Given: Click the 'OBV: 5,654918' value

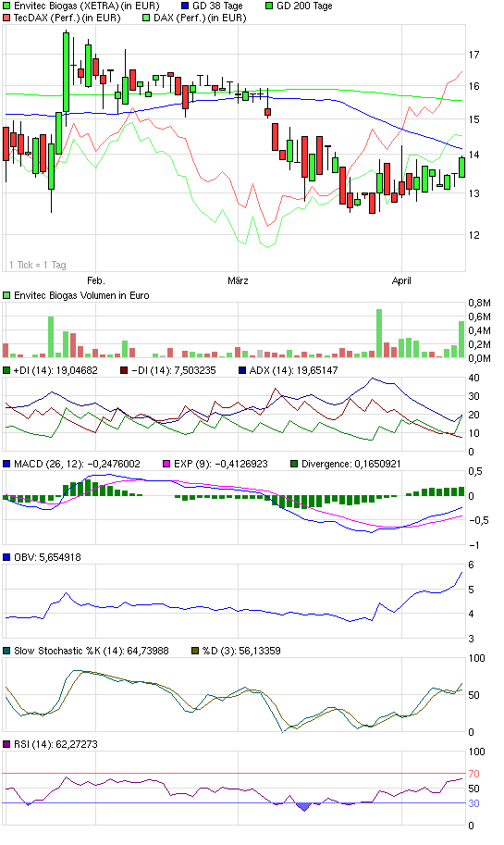Looking at the screenshot, I should click(47, 557).
